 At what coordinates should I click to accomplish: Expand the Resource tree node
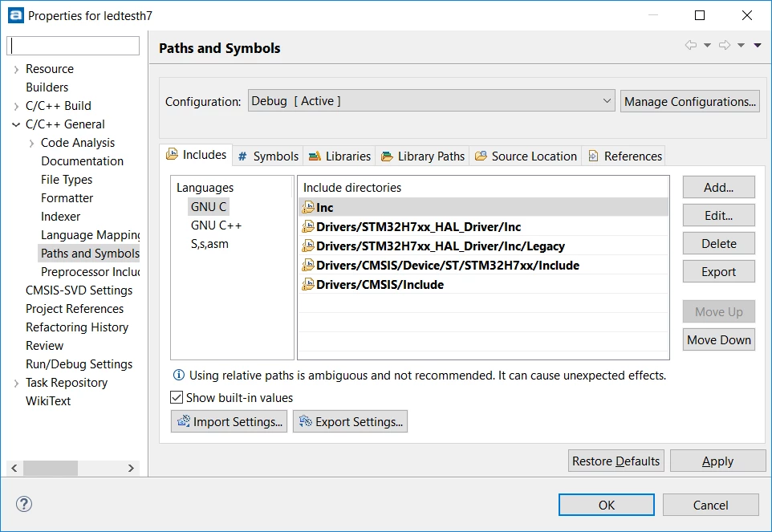(16, 69)
